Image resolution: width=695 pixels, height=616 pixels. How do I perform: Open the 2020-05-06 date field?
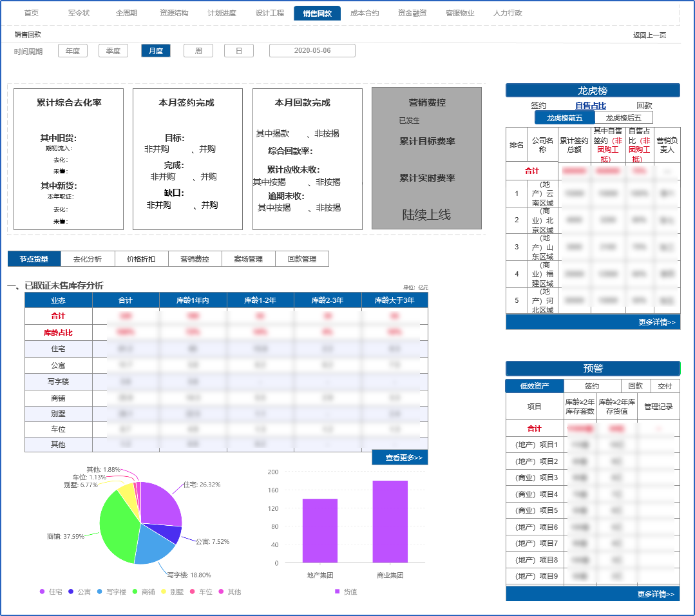[312, 51]
